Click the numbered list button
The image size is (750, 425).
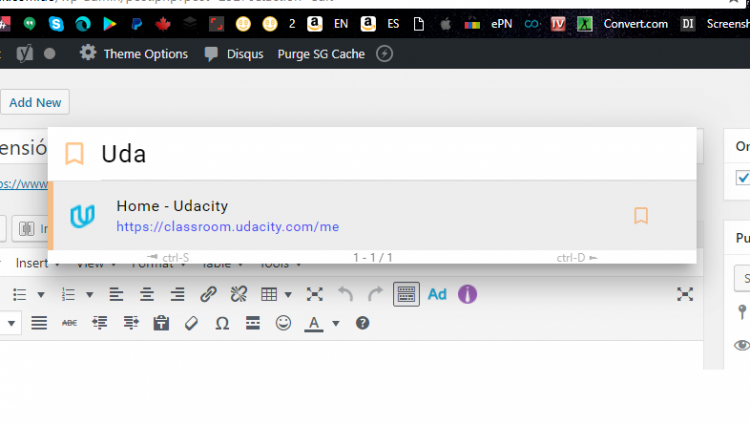pyautogui.click(x=68, y=294)
